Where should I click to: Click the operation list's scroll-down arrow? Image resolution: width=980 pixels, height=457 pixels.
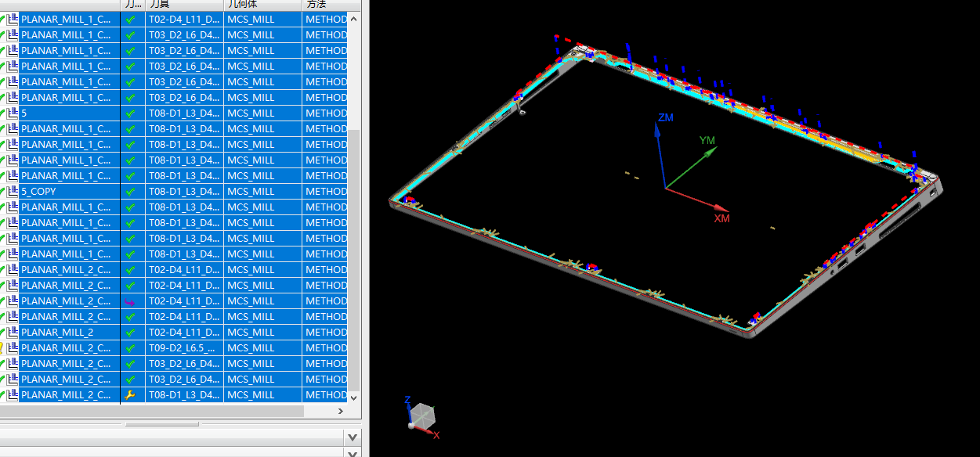click(x=354, y=397)
